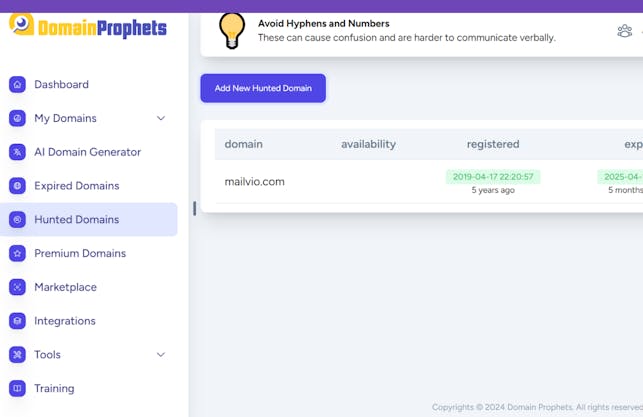Click the My Domains sidebar icon
The width and height of the screenshot is (643, 417).
[17, 118]
